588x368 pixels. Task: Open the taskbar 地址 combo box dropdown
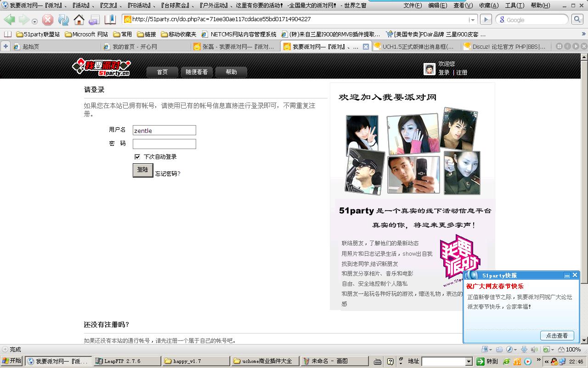click(x=469, y=362)
